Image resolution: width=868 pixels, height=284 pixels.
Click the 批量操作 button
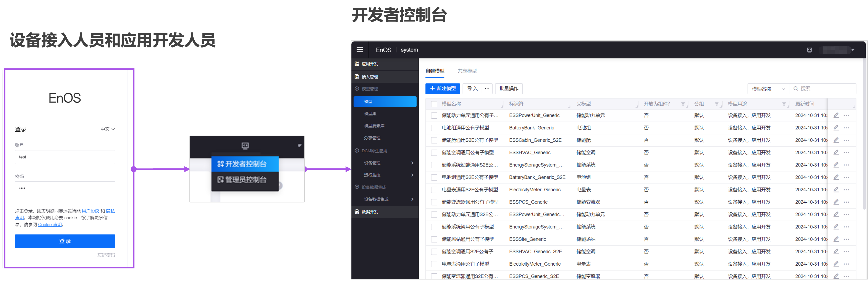[509, 89]
